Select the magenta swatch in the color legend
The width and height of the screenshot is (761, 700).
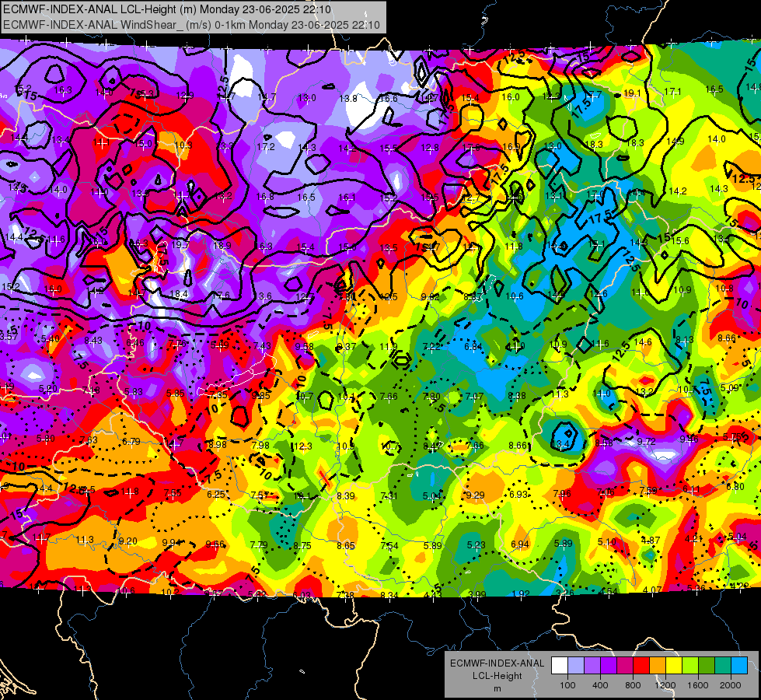pyautogui.click(x=625, y=666)
